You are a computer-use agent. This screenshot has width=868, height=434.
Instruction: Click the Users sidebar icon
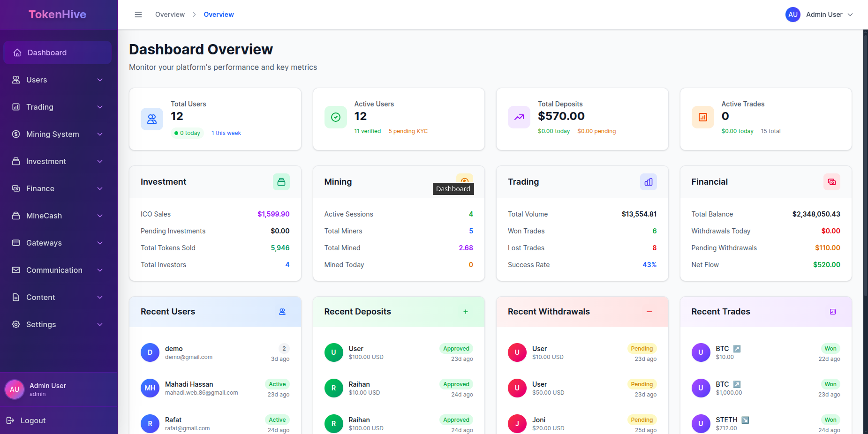click(16, 80)
